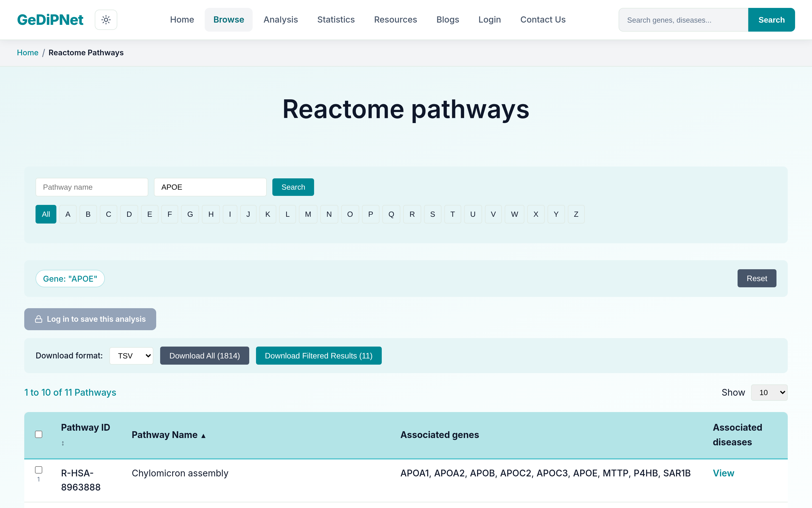Filter pathways by letter K
This screenshot has height=508, width=812.
coord(268,214)
